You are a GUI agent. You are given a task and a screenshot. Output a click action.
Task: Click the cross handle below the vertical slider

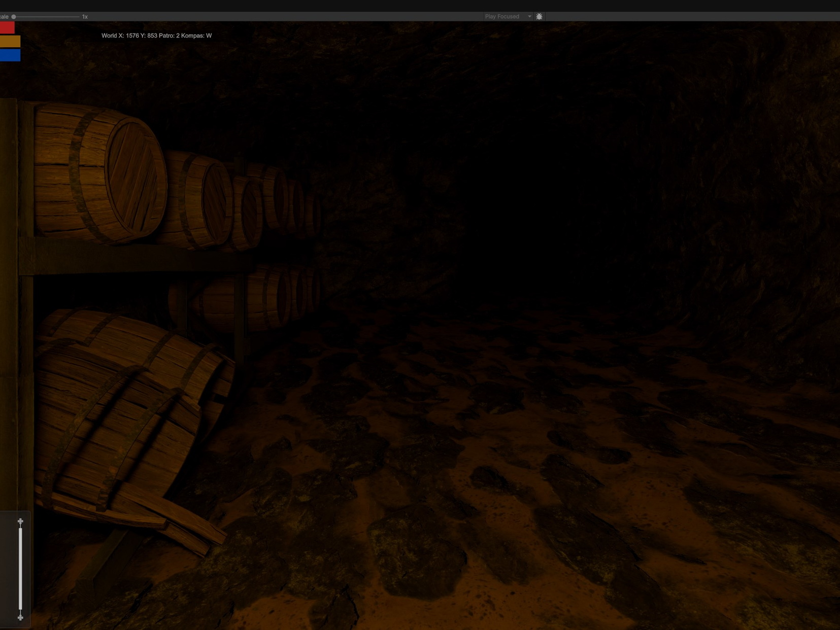click(x=20, y=618)
